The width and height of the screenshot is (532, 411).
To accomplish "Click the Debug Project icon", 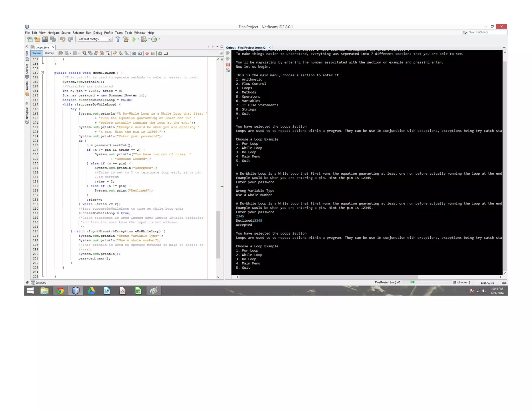I will 144,39.
